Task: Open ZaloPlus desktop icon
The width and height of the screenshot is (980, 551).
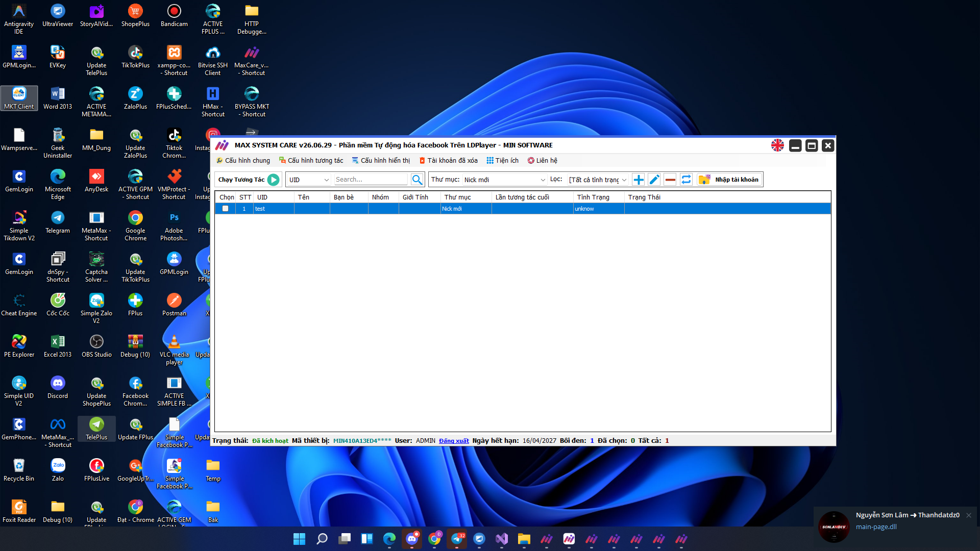Action: pyautogui.click(x=135, y=98)
